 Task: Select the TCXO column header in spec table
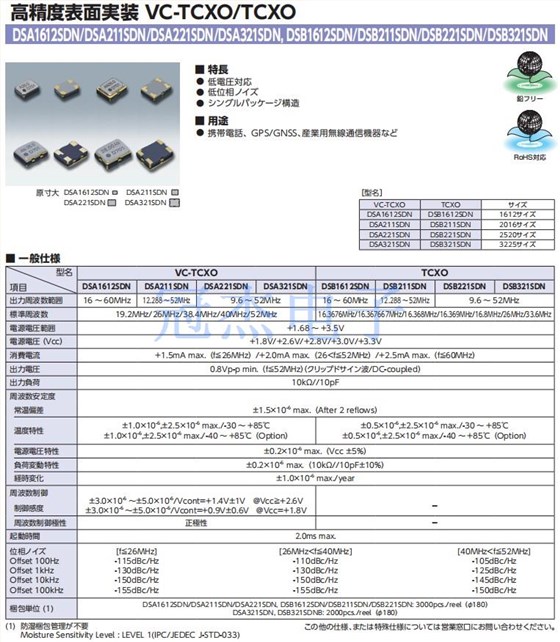[435, 273]
